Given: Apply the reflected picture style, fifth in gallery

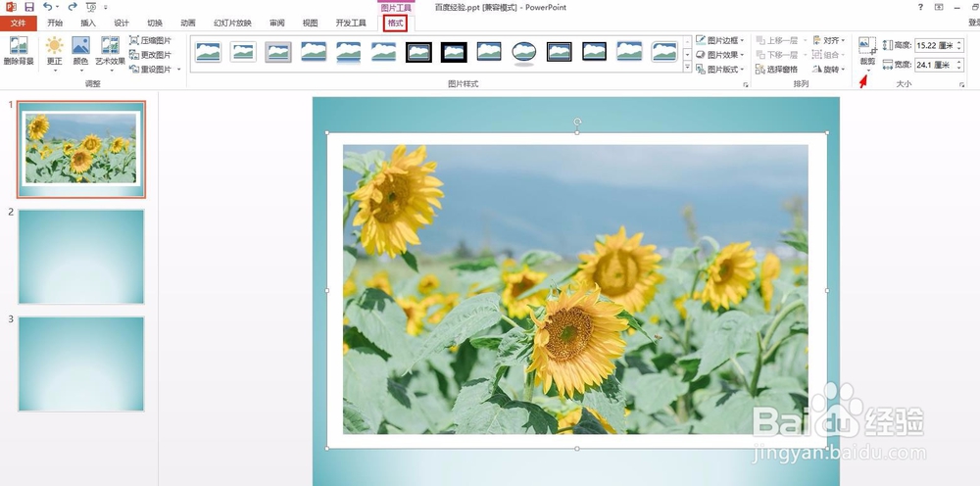Looking at the screenshot, I should [348, 52].
